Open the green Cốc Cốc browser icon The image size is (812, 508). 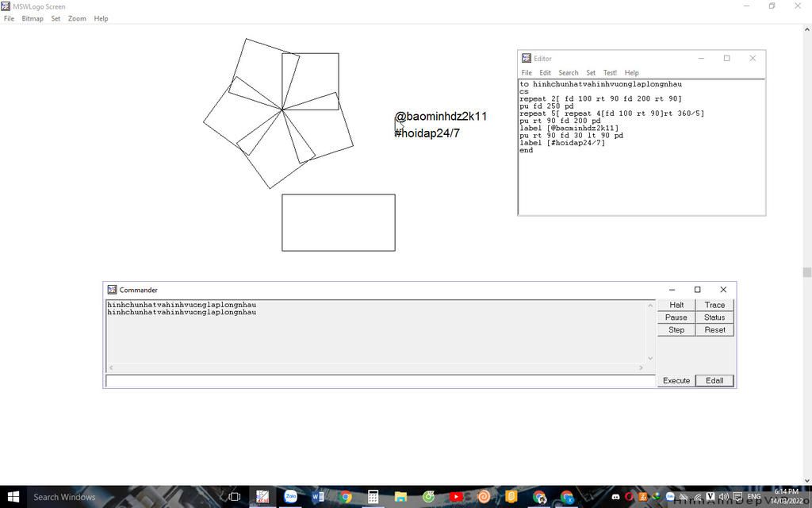428,497
